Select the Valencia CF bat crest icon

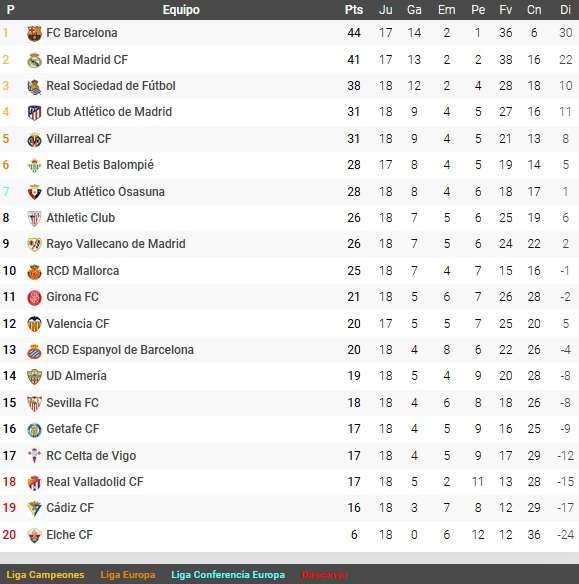[x=34, y=324]
